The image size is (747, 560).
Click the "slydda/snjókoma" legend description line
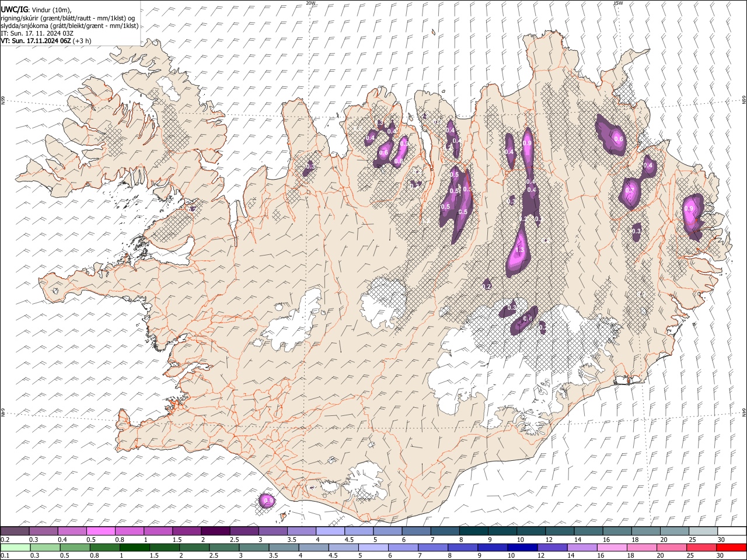tap(69, 26)
